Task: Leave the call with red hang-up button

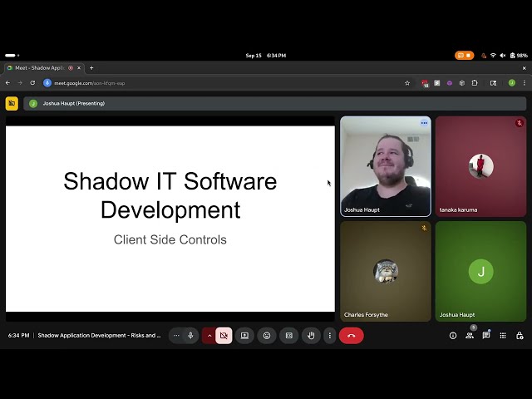Action: 351,336
